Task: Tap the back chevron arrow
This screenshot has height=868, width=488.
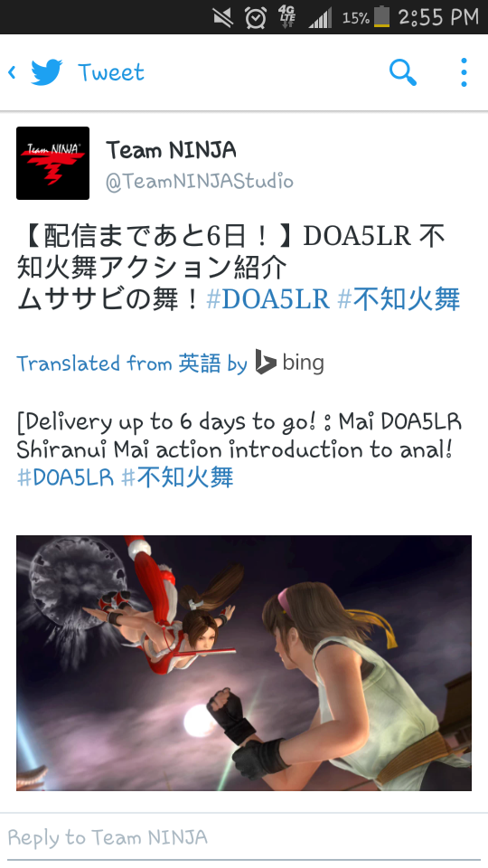Action: 12,72
